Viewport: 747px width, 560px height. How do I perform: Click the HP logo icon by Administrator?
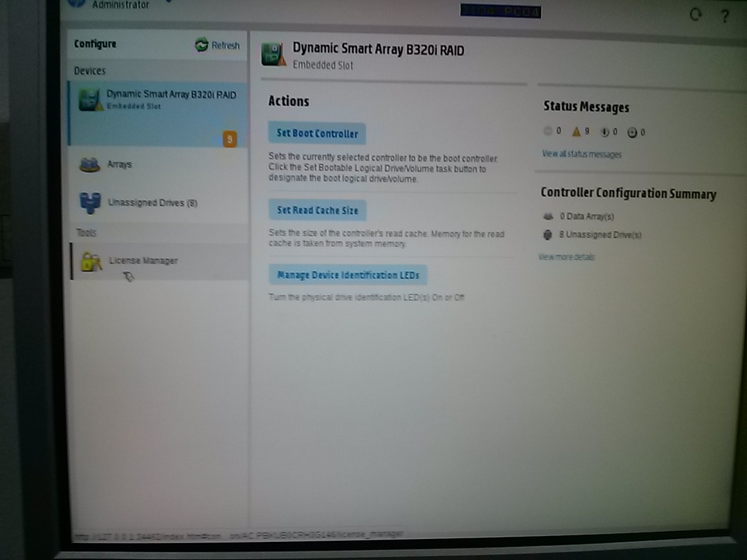click(77, 3)
